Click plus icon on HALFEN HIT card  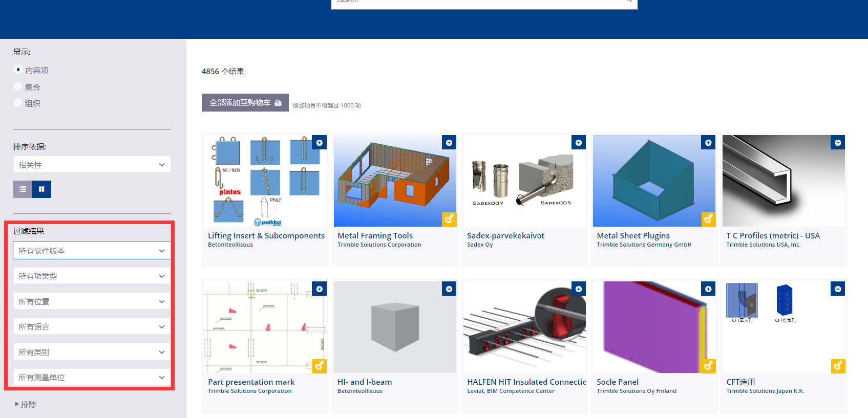pos(579,289)
